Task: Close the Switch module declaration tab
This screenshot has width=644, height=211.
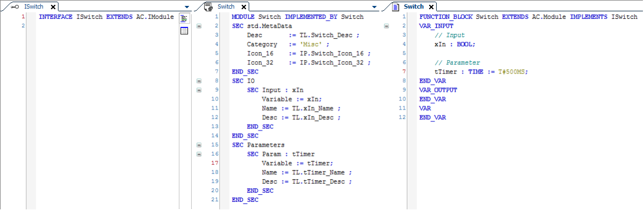Action: pos(243,7)
